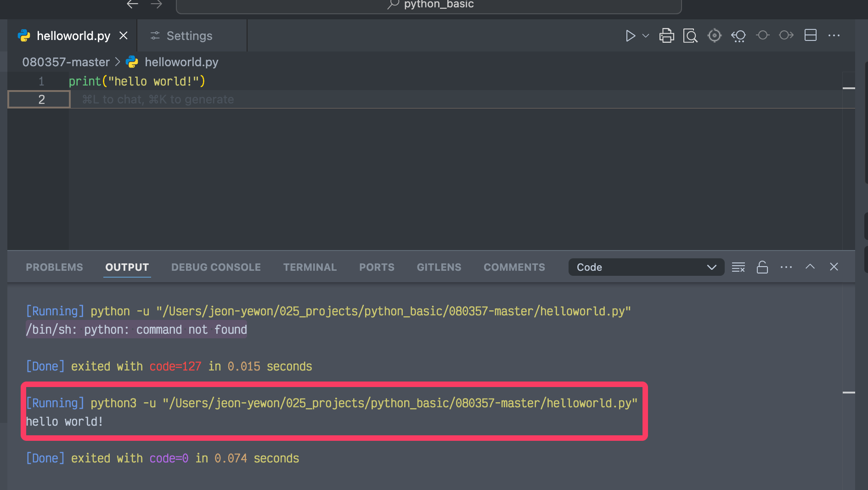Select the OUTPUT panel tab
The height and width of the screenshot is (490, 868).
[x=127, y=267]
